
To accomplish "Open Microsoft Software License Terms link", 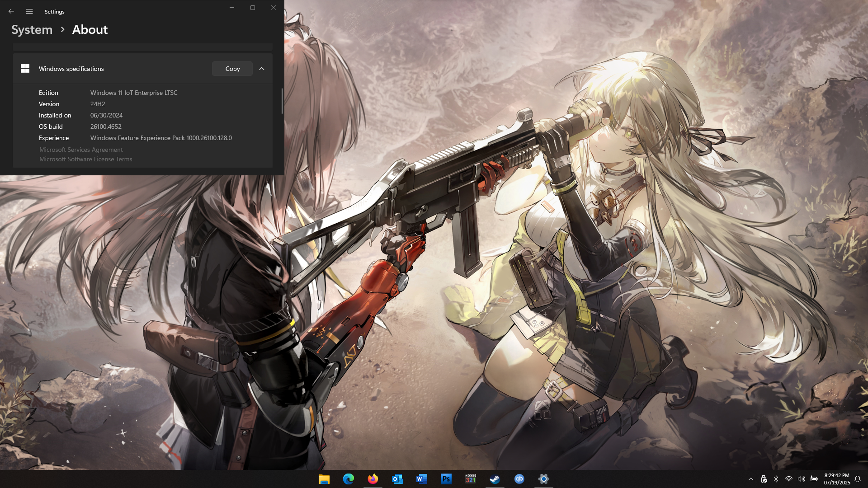I will [x=85, y=159].
